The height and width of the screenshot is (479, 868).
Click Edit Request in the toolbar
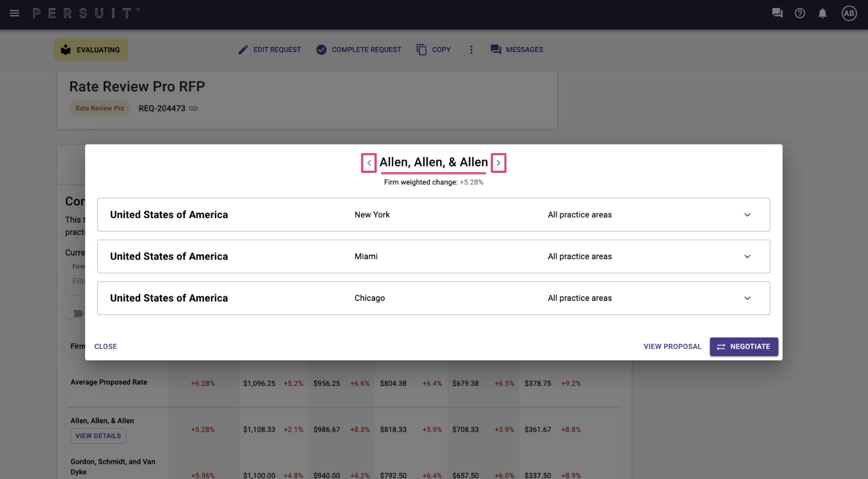[x=270, y=50]
